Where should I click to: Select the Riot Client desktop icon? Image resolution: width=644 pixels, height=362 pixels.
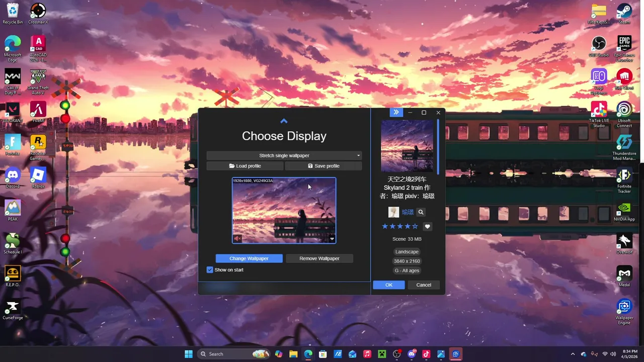[x=624, y=79]
